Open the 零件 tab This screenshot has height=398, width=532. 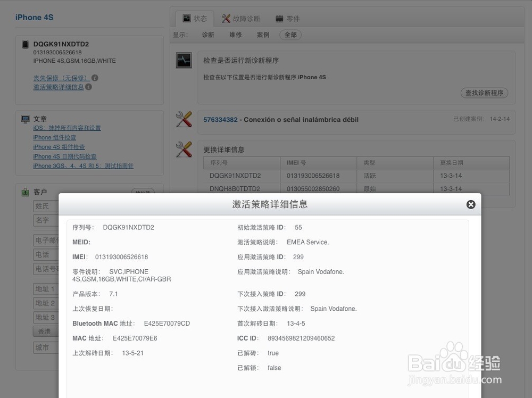(288, 19)
